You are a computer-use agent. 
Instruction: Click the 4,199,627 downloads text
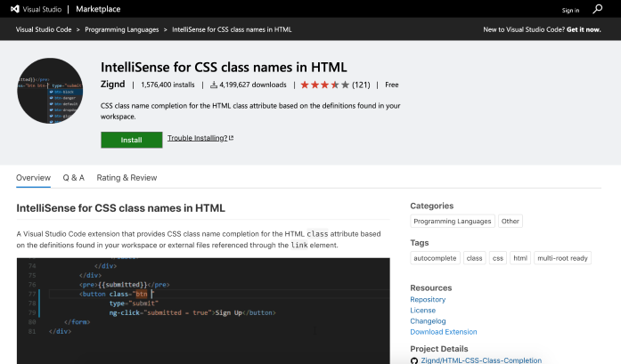[253, 85]
